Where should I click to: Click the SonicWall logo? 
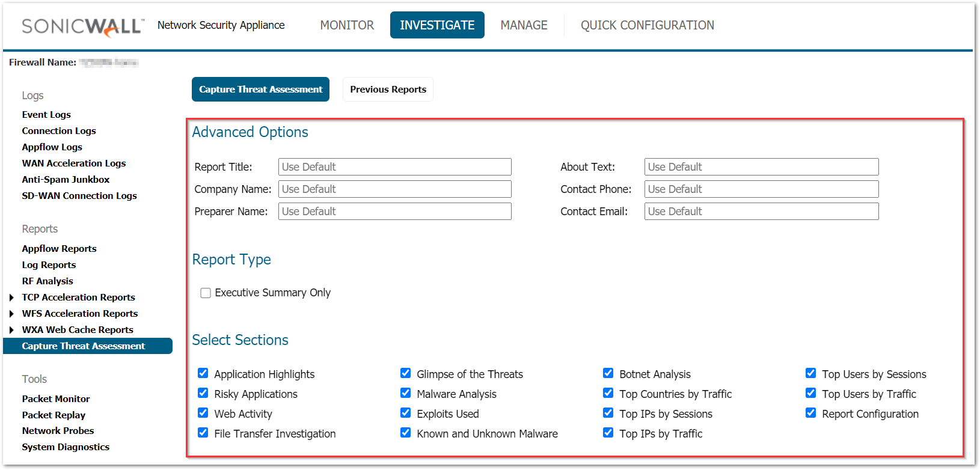tap(83, 26)
